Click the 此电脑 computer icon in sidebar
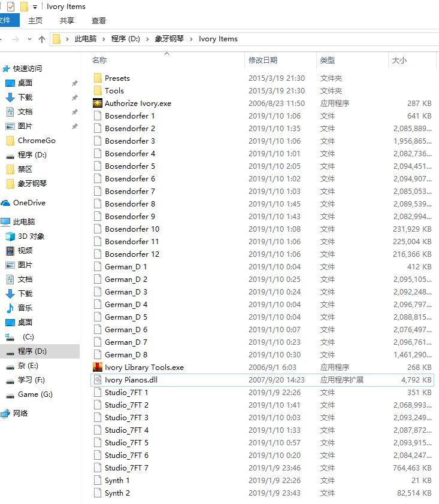 (5, 222)
